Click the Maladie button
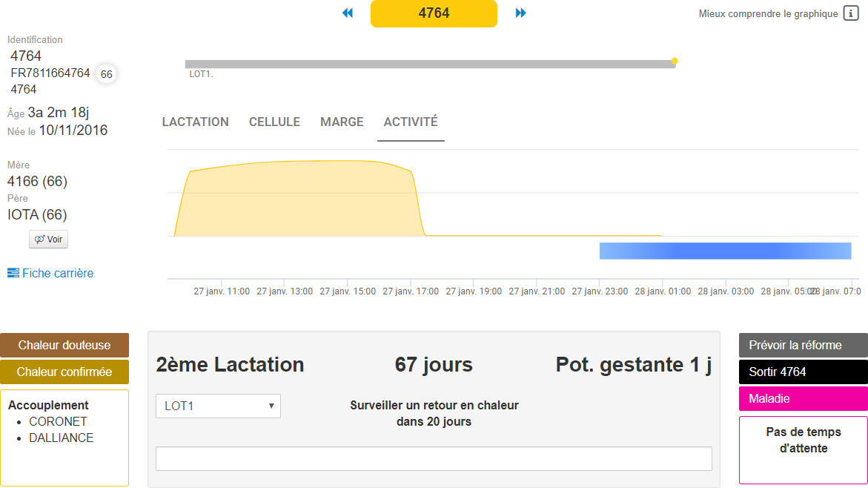The image size is (868, 488). [x=804, y=398]
